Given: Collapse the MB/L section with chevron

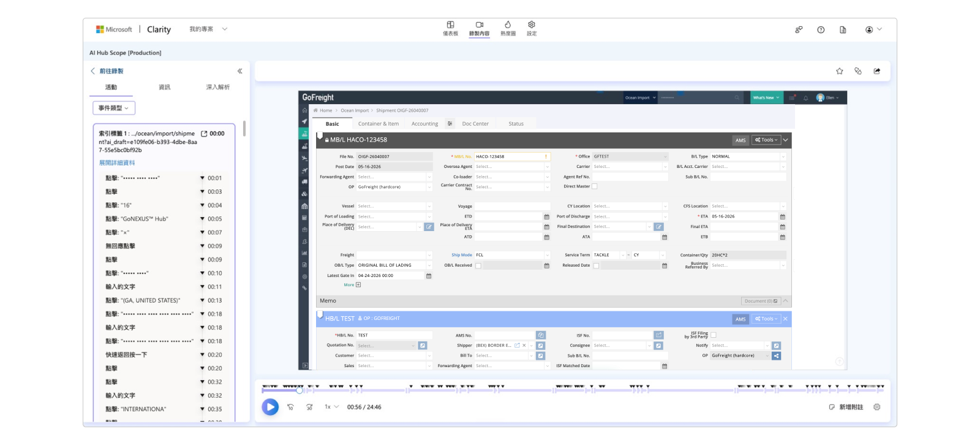Looking at the screenshot, I should pos(786,140).
